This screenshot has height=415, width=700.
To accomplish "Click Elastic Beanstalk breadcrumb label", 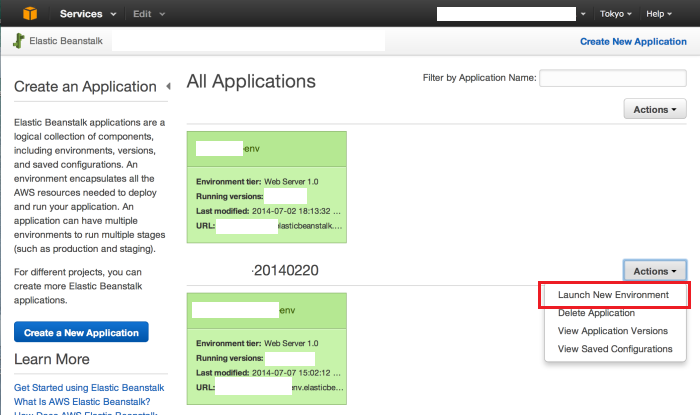I will pyautogui.click(x=66, y=41).
